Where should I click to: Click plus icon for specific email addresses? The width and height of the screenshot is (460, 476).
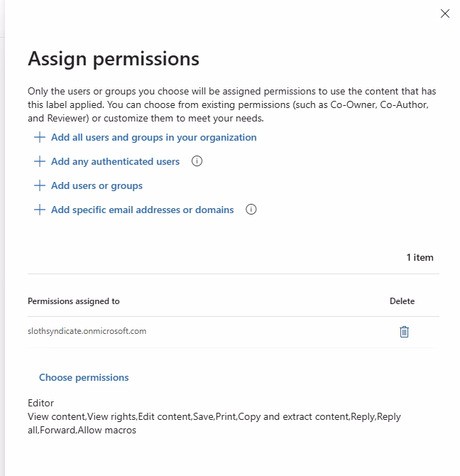coord(40,210)
